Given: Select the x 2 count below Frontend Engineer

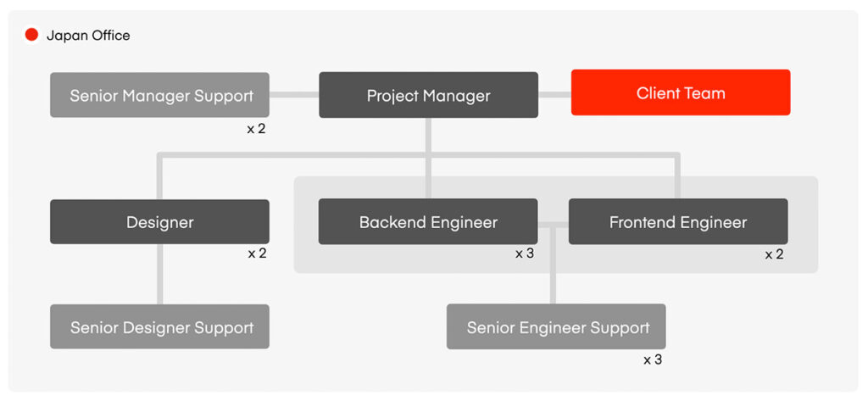Looking at the screenshot, I should click(x=775, y=254).
